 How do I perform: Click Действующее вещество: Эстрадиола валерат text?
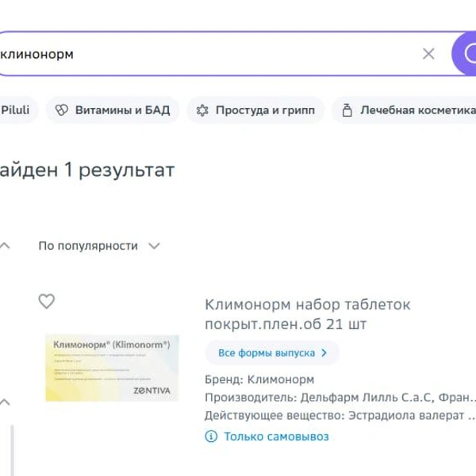340,415
